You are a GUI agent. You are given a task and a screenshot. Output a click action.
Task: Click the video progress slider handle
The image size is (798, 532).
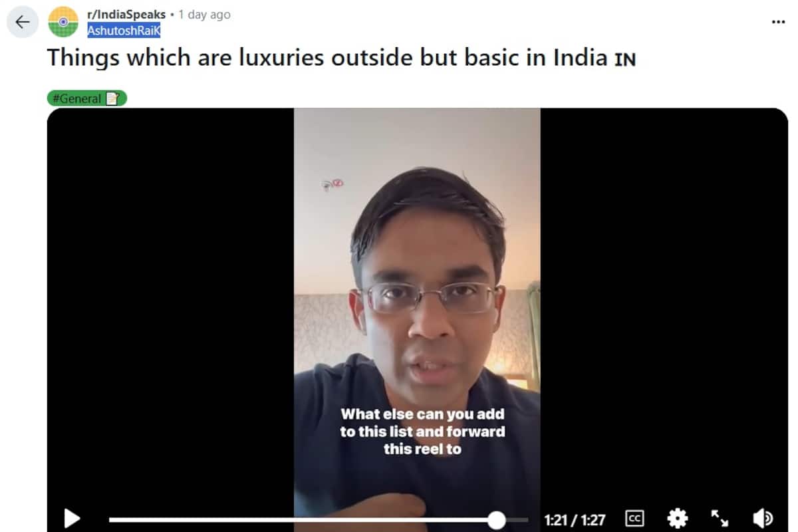point(497,520)
